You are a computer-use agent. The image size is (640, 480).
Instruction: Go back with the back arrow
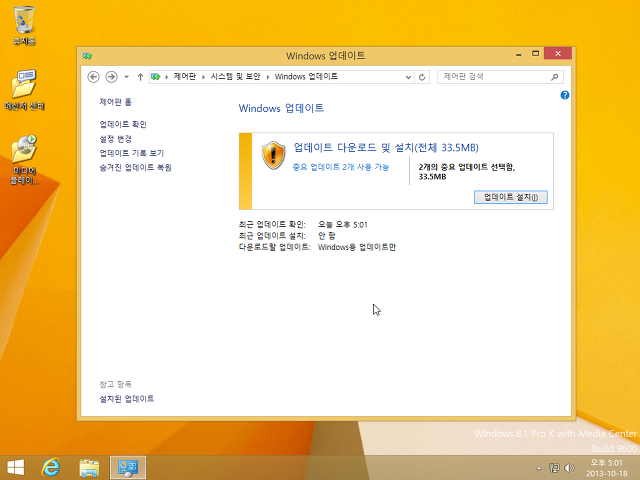[x=93, y=77]
